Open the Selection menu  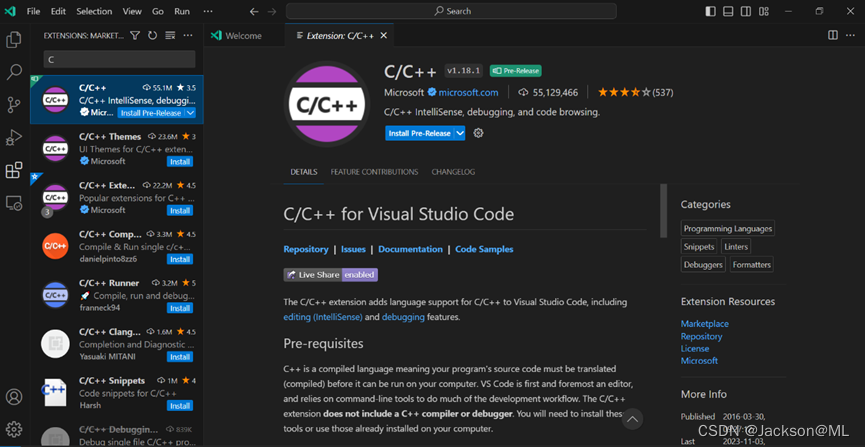[x=94, y=11]
